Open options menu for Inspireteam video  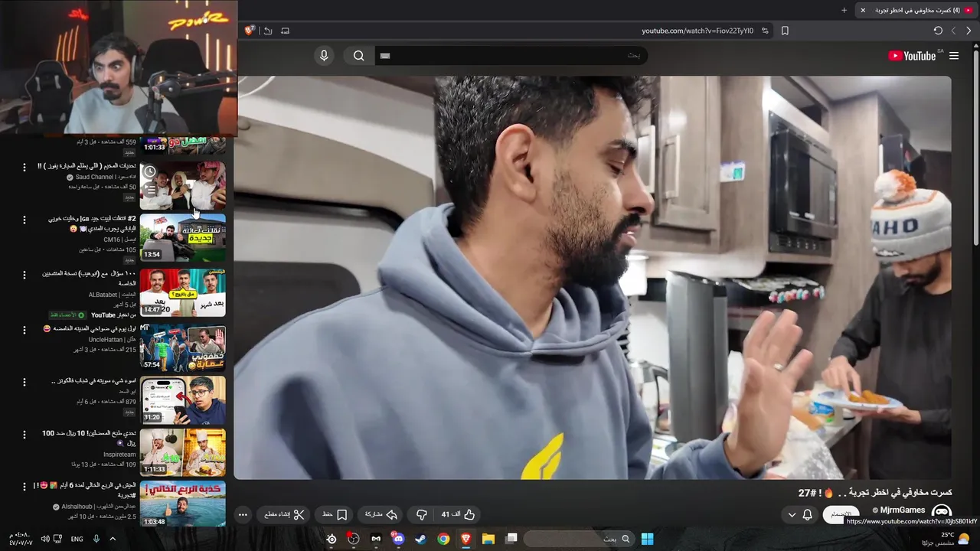(x=24, y=434)
